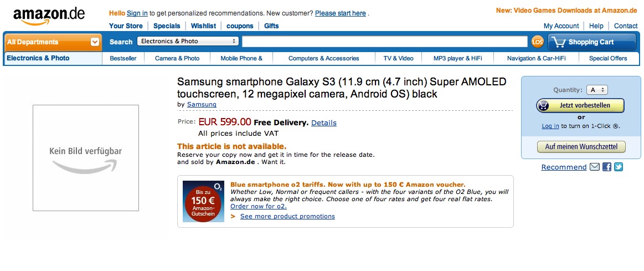Click the search text input field
Viewport: 644px width, 271px height.
click(384, 42)
